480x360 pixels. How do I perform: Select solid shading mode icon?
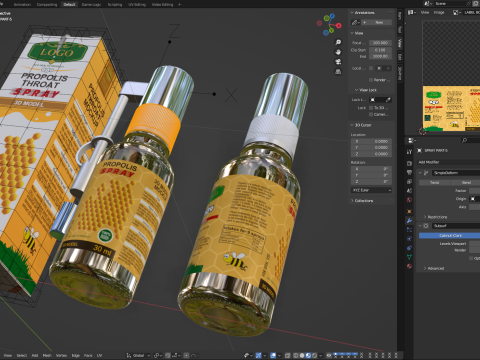[x=302, y=355]
